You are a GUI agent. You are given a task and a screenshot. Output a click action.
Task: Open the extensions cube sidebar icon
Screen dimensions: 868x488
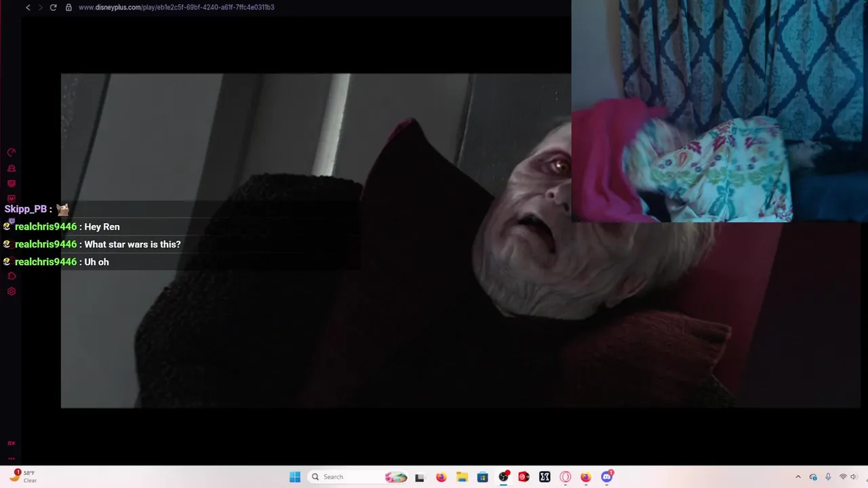pos(12,276)
